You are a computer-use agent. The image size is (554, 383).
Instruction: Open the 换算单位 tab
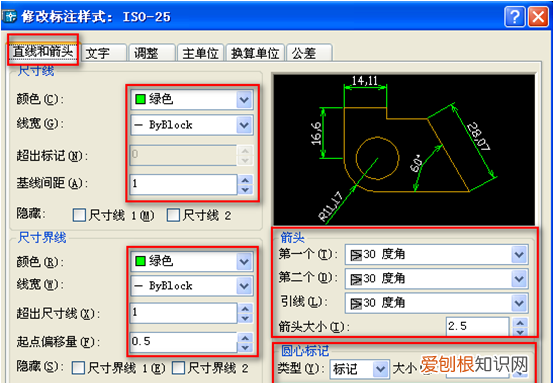tap(255, 53)
